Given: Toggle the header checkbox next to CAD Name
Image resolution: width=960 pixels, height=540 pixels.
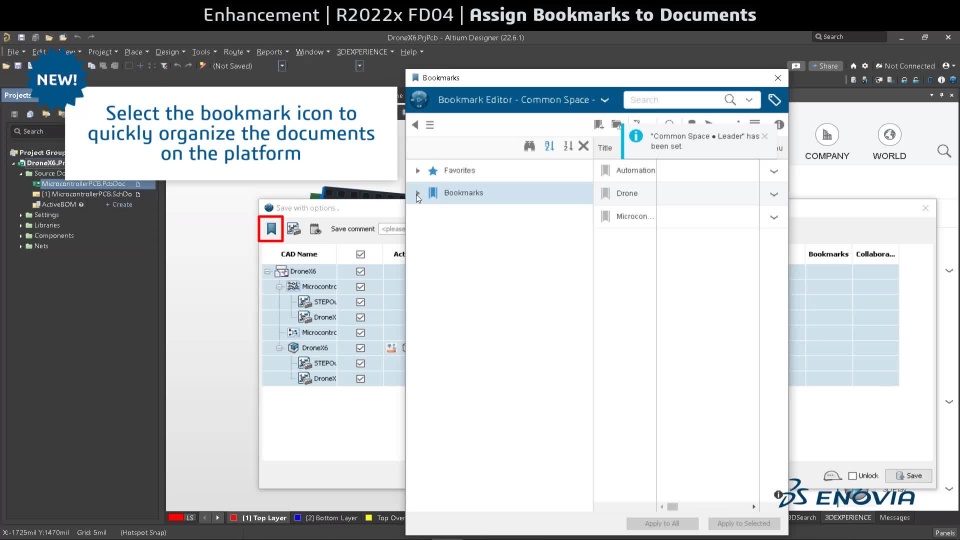Looking at the screenshot, I should (361, 254).
